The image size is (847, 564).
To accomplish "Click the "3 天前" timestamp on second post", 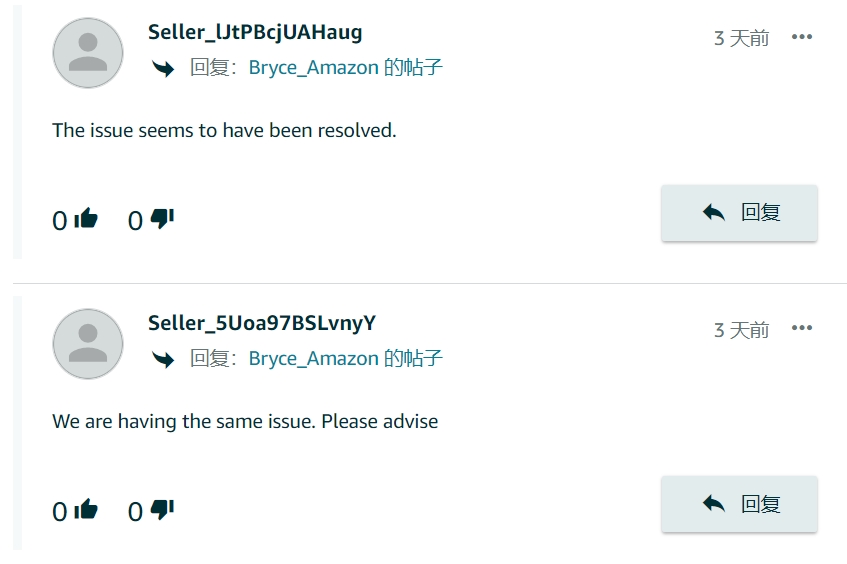I will tap(741, 330).
